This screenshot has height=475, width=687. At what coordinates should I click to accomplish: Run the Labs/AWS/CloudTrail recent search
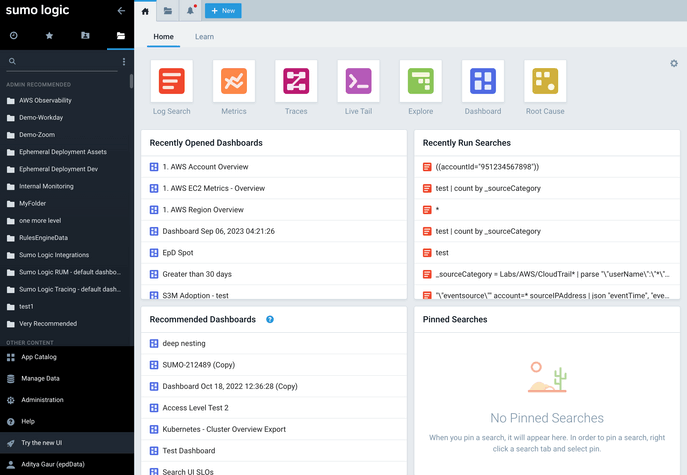pyautogui.click(x=547, y=274)
